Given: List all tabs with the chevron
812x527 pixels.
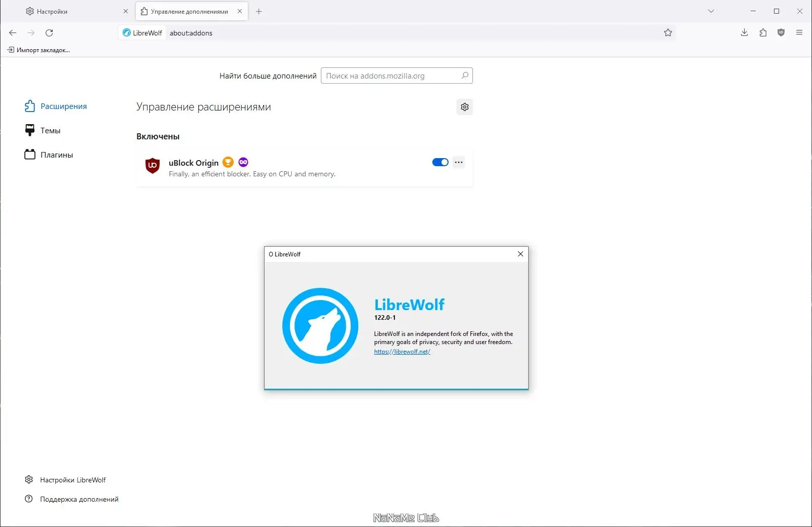Looking at the screenshot, I should click(x=711, y=11).
